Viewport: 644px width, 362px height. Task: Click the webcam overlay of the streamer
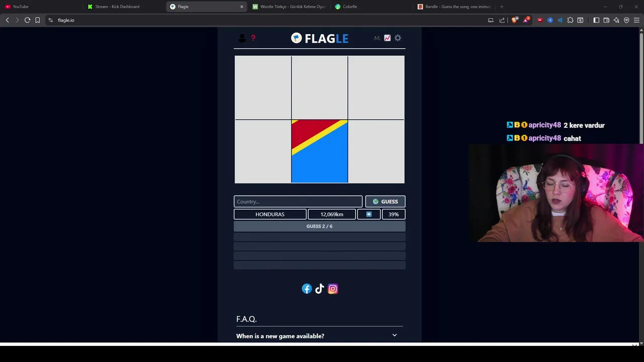[x=556, y=193]
